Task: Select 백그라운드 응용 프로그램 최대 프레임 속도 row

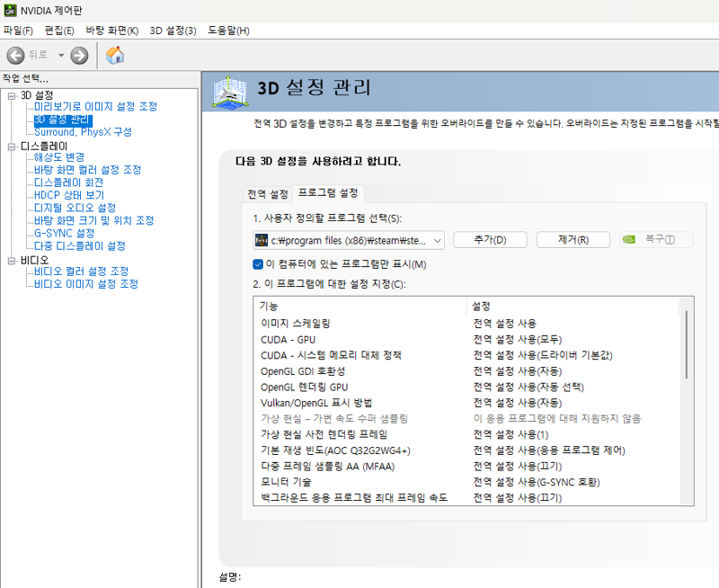Action: tap(466, 498)
